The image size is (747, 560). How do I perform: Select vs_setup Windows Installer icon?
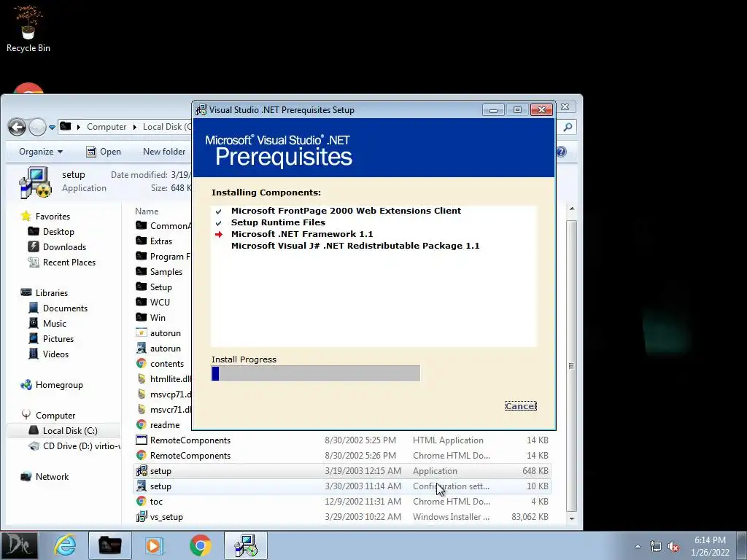141,517
